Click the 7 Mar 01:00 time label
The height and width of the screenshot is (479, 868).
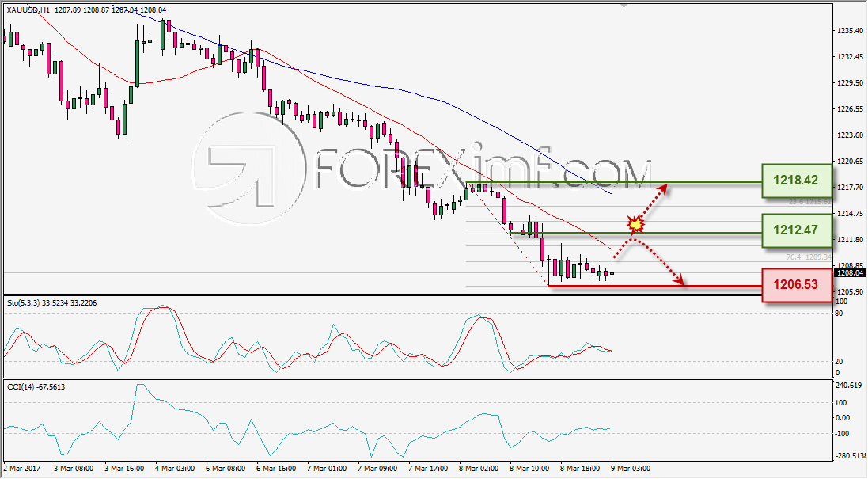tap(327, 469)
